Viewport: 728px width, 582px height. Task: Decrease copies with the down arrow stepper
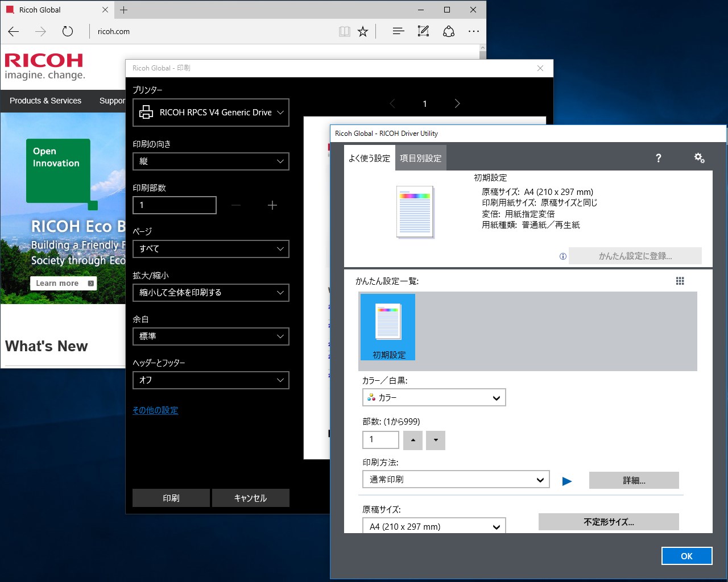(x=436, y=440)
